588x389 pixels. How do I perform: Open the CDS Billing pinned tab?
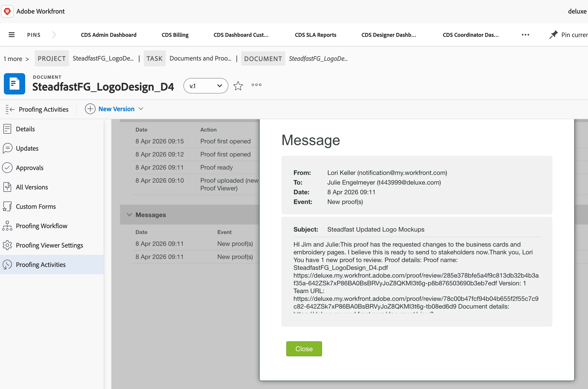coord(175,35)
